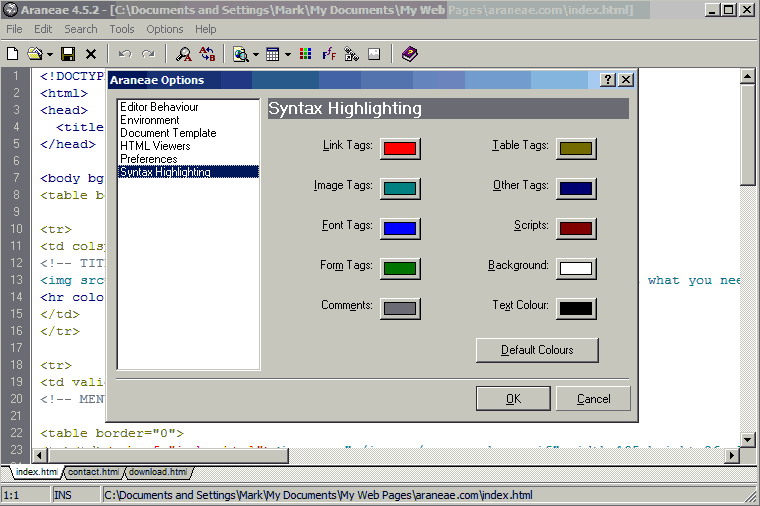Expand the Open file dropdown arrow
This screenshot has height=506, width=760.
pos(49,54)
